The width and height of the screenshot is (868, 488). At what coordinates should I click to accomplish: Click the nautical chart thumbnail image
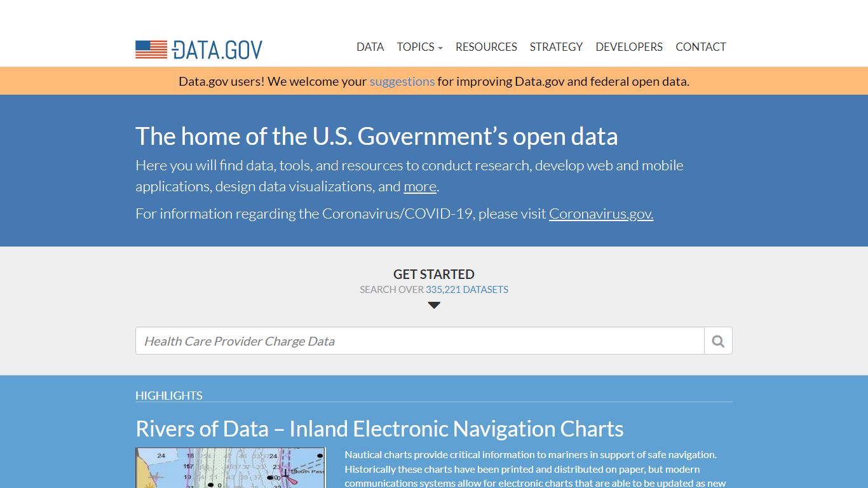coord(231,468)
